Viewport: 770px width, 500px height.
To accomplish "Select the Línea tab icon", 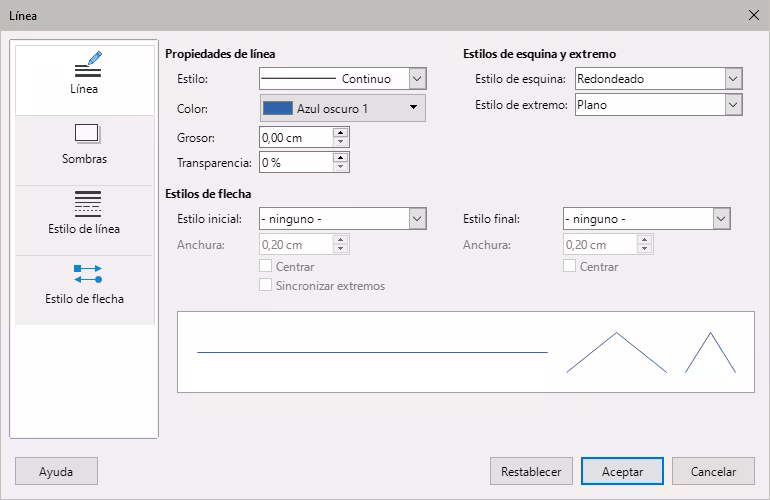I will [x=88, y=64].
